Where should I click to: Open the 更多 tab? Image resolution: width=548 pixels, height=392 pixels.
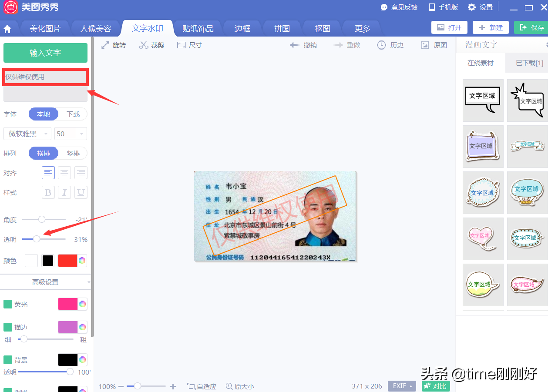click(363, 29)
